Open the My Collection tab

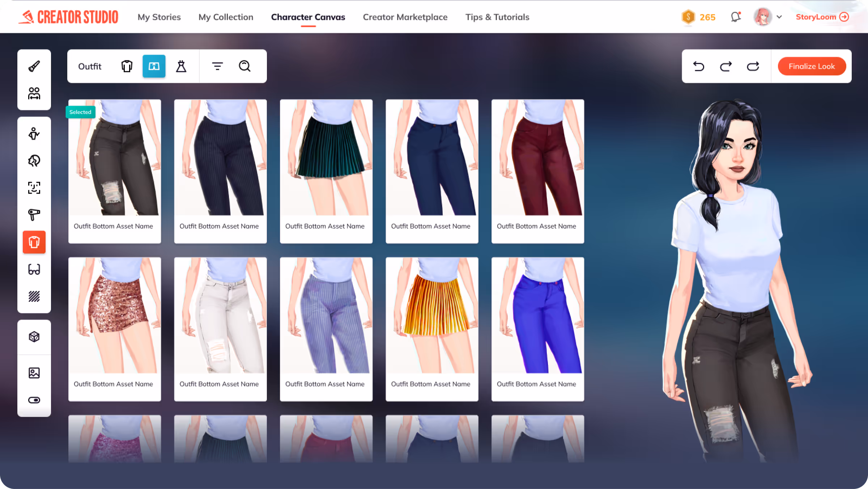[226, 17]
